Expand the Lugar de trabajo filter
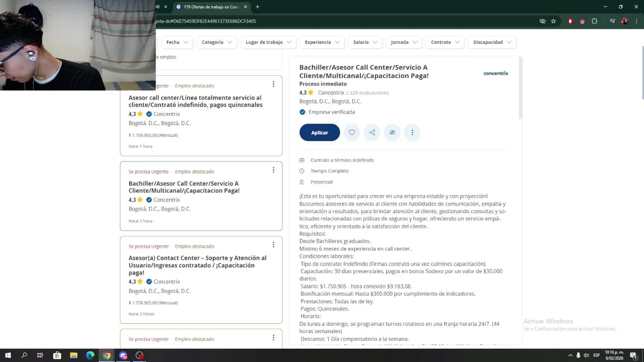The image size is (644, 362). coord(269,42)
